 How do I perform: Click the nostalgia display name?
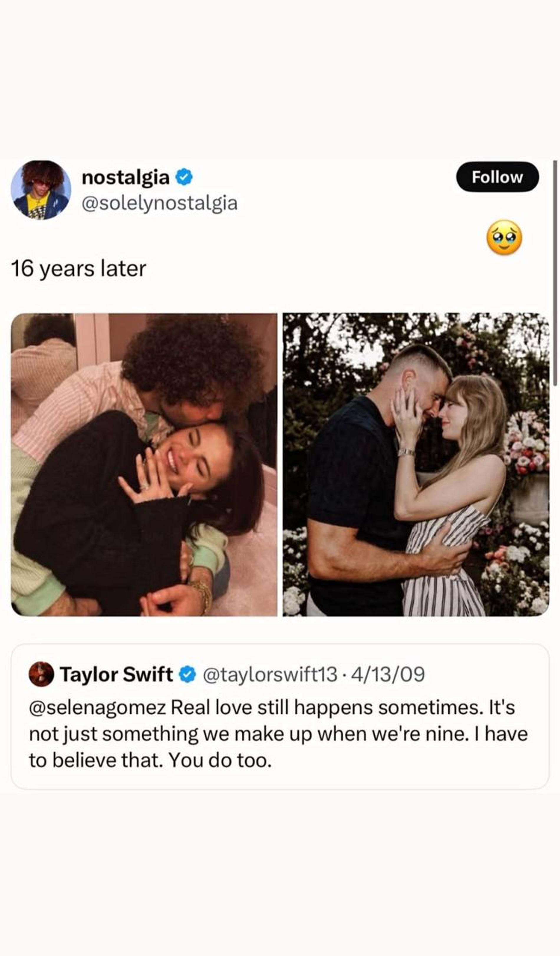pyautogui.click(x=126, y=177)
